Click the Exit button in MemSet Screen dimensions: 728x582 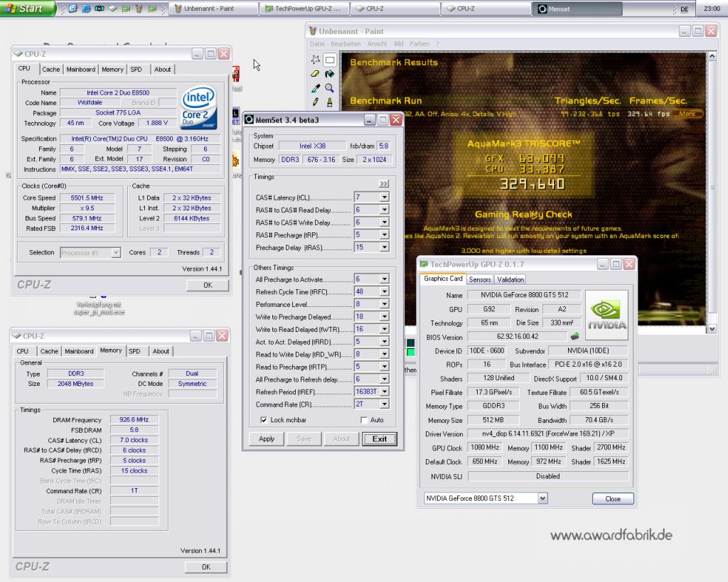coord(380,438)
